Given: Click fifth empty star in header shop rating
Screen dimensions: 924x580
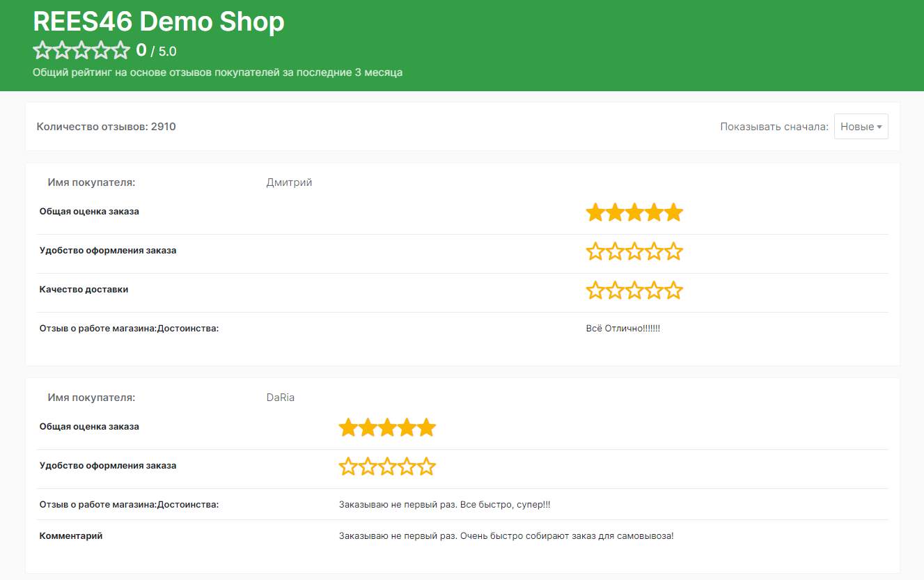Looking at the screenshot, I should 121,50.
